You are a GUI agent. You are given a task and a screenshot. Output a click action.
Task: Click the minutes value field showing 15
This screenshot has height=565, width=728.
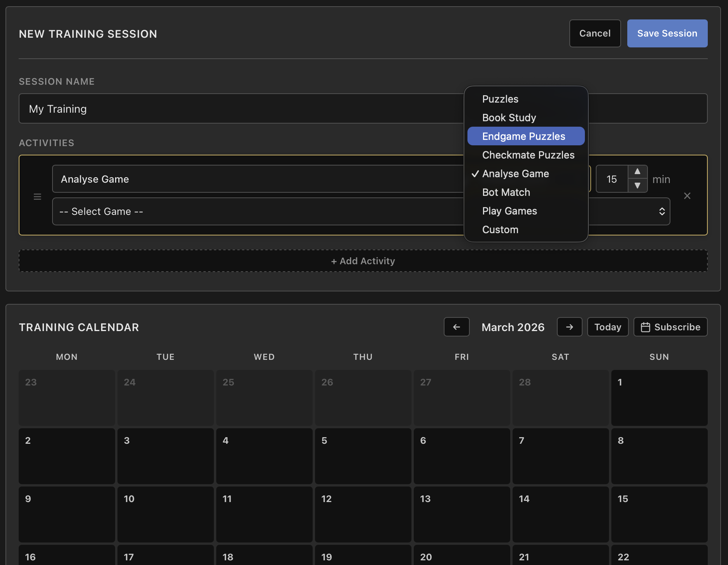coord(611,179)
